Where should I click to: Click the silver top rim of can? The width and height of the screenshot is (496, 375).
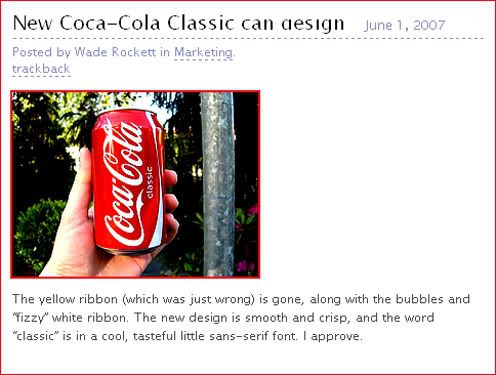tap(129, 111)
